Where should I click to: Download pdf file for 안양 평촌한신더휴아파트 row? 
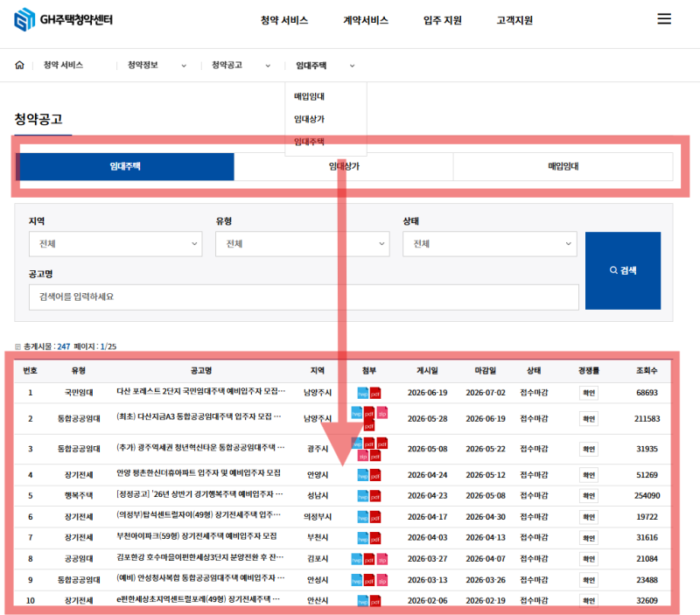pyautogui.click(x=375, y=475)
